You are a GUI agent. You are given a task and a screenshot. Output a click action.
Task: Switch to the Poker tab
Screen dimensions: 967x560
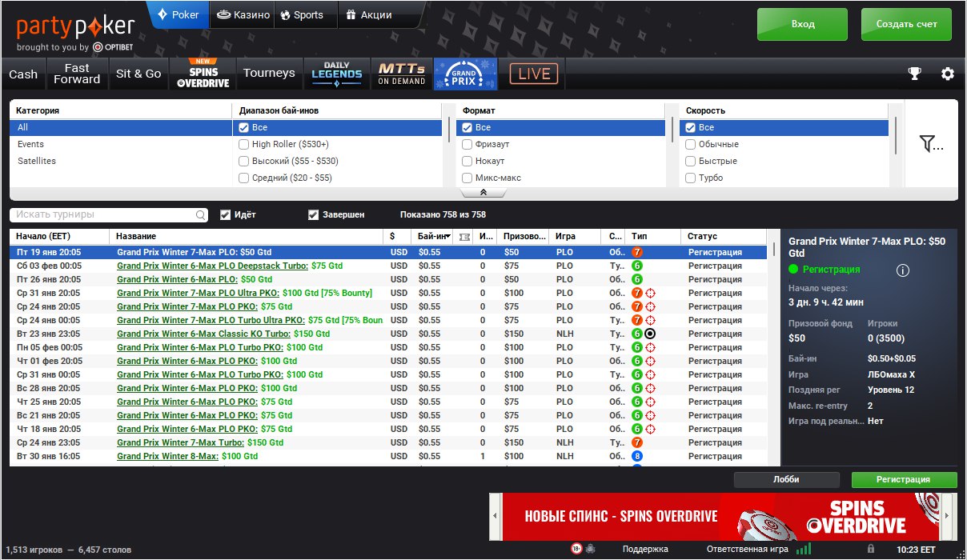(179, 14)
